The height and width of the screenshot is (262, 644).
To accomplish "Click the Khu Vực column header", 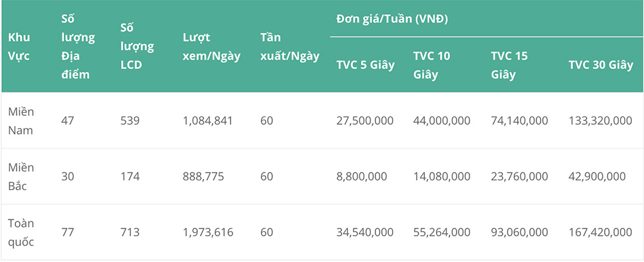I will click(x=19, y=46).
